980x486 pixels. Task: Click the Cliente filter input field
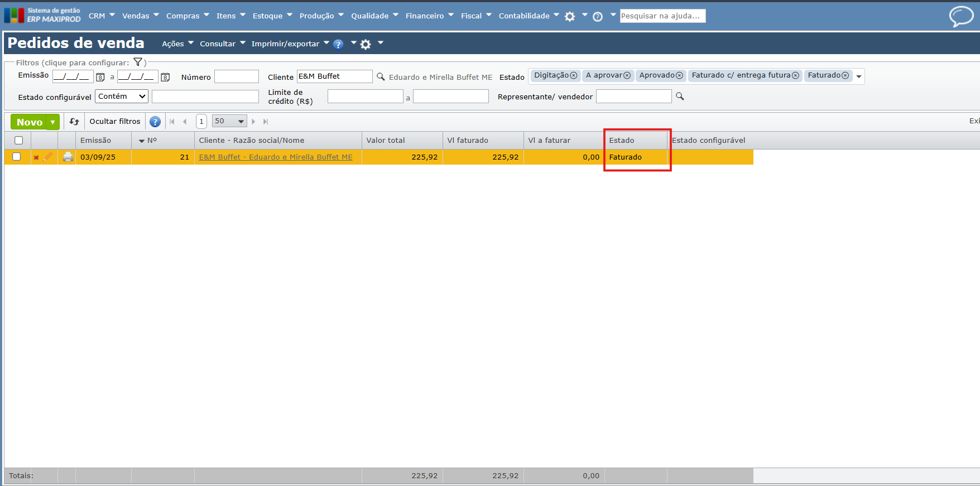point(334,76)
